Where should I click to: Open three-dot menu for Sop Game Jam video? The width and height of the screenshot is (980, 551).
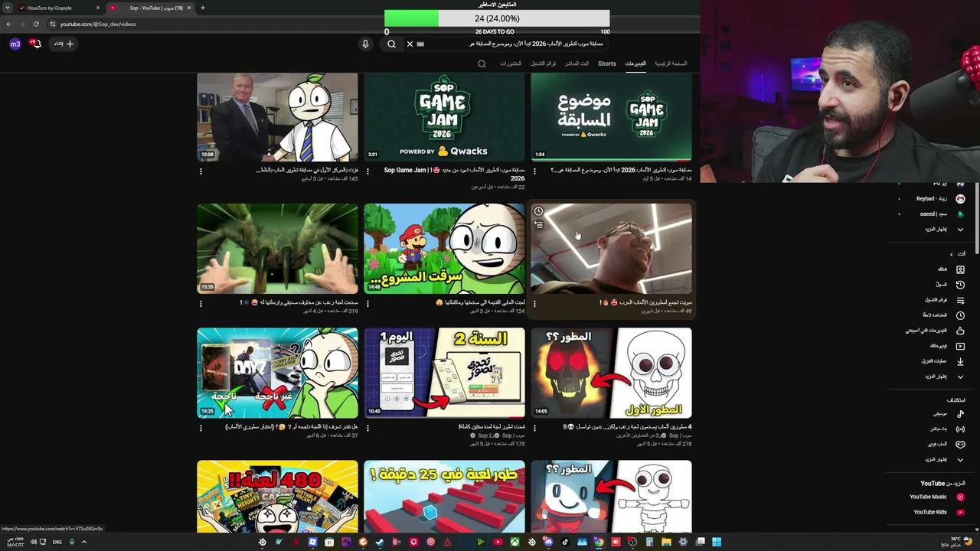tap(367, 171)
